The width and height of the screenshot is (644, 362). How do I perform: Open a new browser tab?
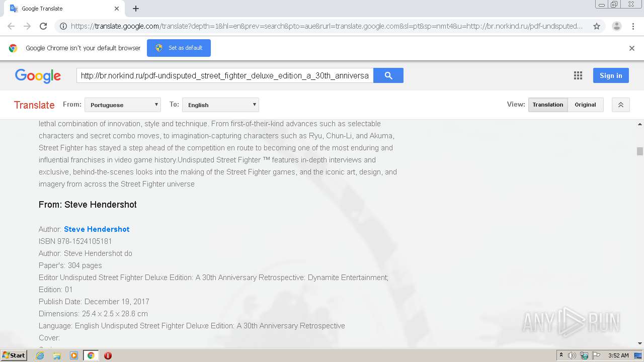click(136, 9)
